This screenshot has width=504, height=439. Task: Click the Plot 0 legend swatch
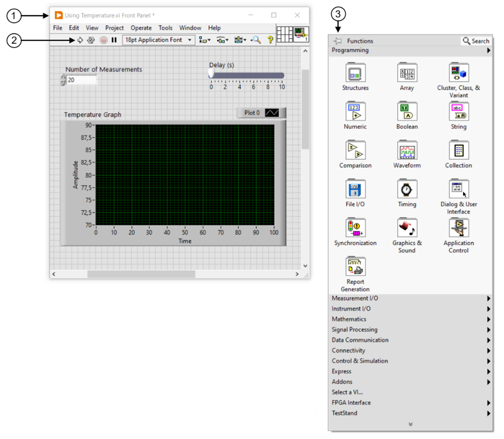point(272,113)
